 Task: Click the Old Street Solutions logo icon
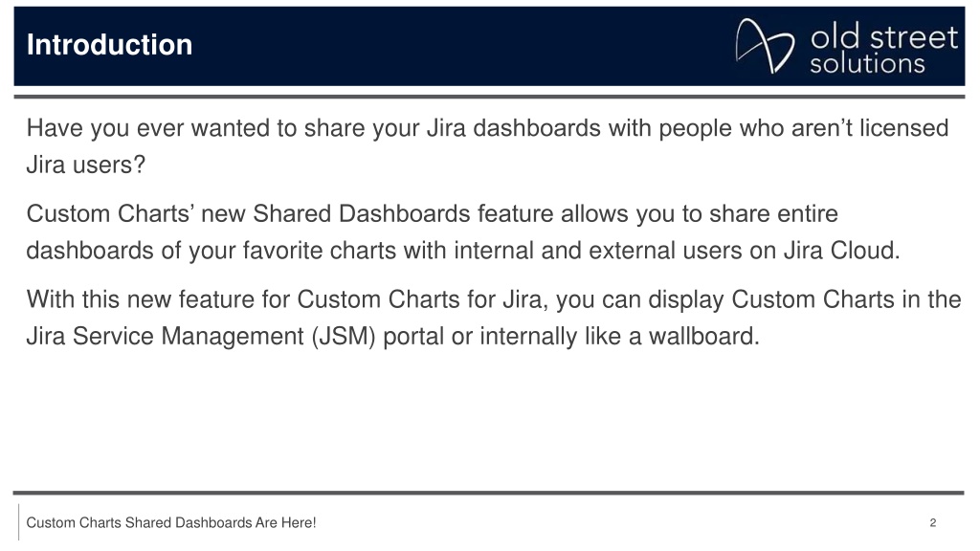(765, 46)
